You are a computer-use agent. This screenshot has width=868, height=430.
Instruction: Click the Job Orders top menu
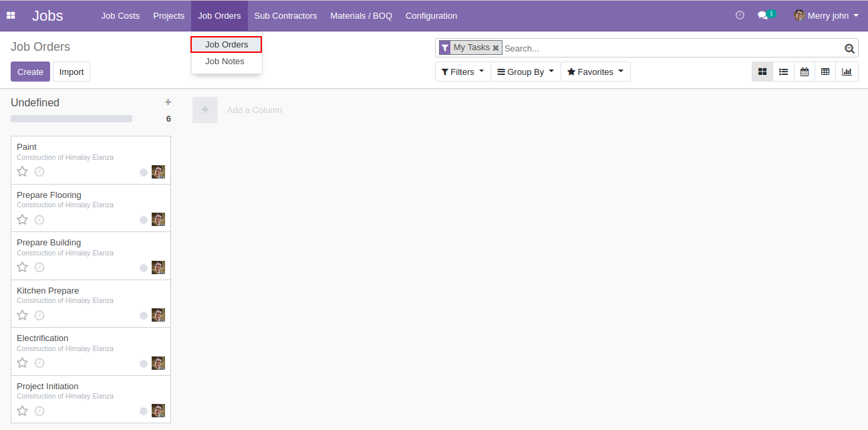219,15
